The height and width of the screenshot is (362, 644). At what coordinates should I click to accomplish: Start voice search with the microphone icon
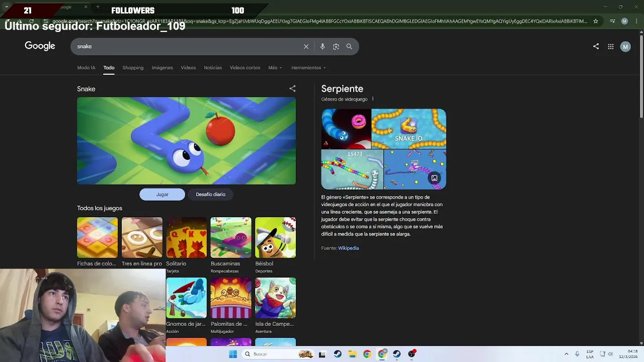tap(323, 46)
